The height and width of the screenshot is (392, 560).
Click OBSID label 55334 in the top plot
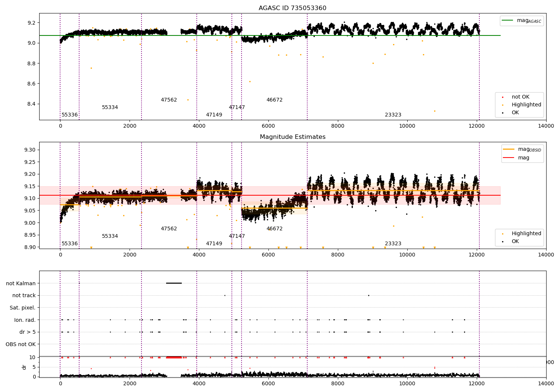coord(110,108)
